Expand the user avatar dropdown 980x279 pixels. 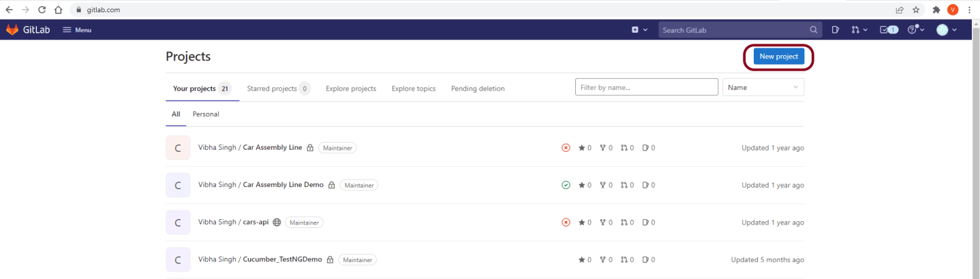point(947,30)
